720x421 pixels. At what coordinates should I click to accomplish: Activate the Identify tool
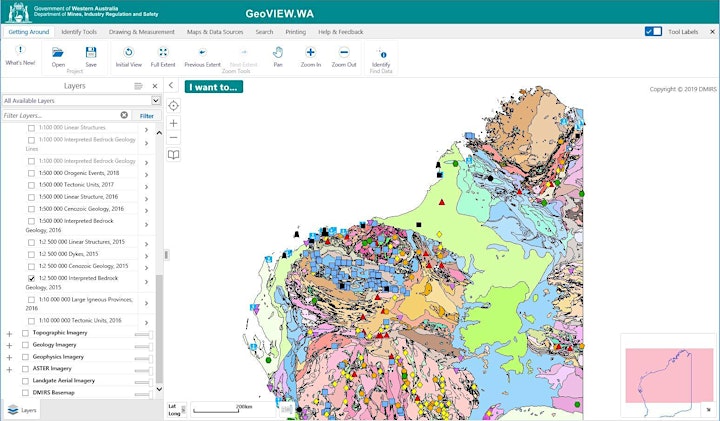click(381, 56)
